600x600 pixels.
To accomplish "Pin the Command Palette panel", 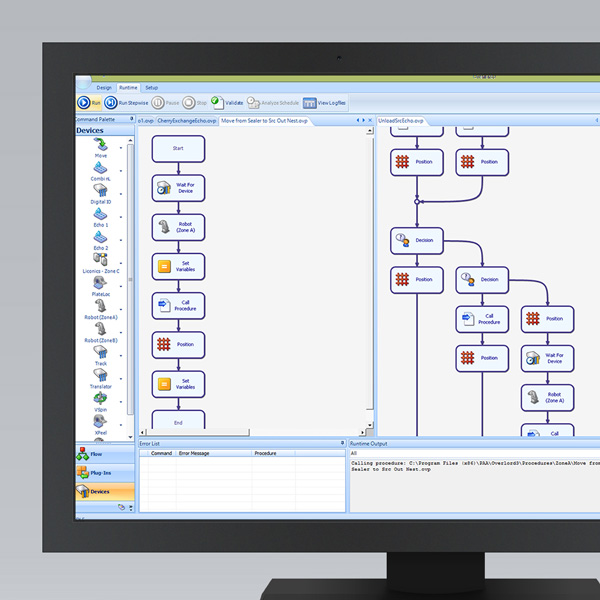I will tap(131, 119).
